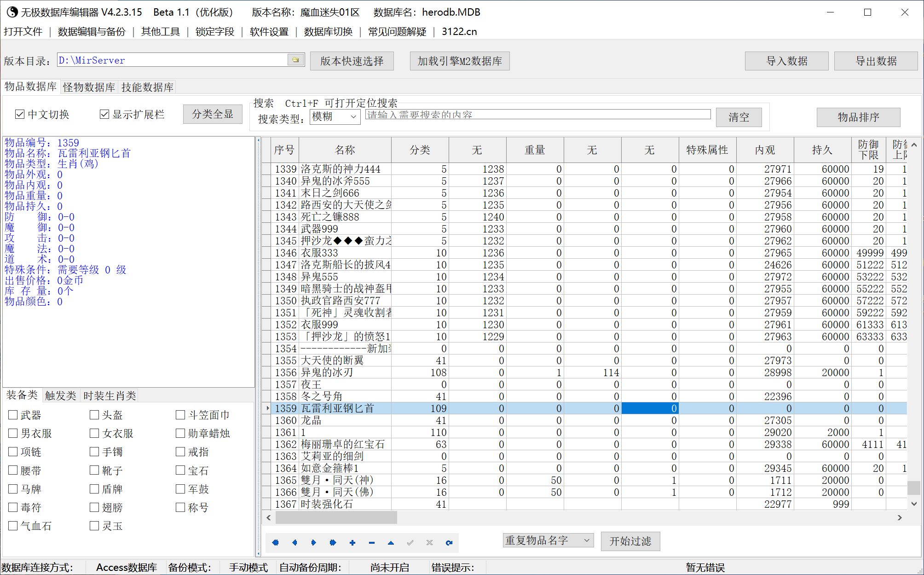Click 导出数据 button
The height and width of the screenshot is (575, 924).
coord(876,61)
